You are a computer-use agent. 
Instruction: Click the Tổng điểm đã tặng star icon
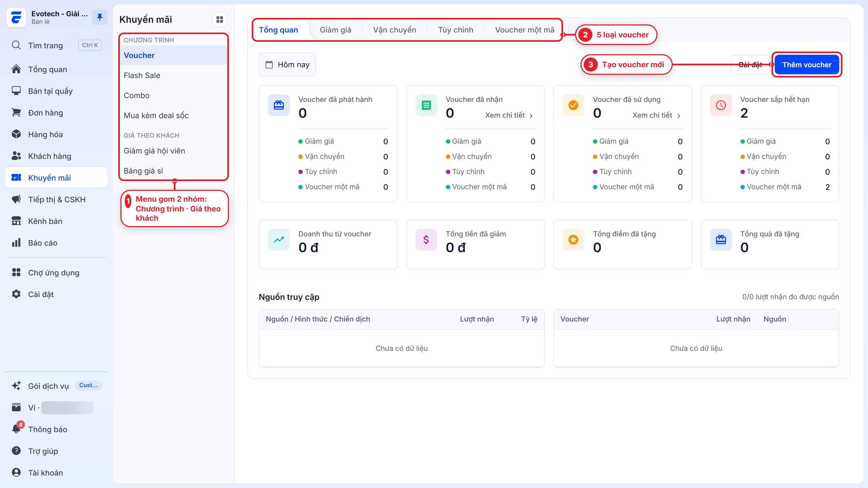tap(573, 239)
